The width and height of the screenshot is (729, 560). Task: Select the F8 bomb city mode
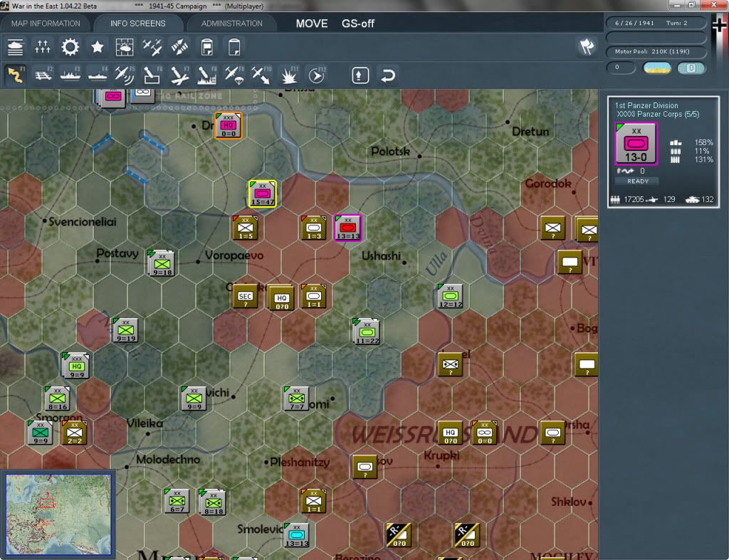pos(207,75)
